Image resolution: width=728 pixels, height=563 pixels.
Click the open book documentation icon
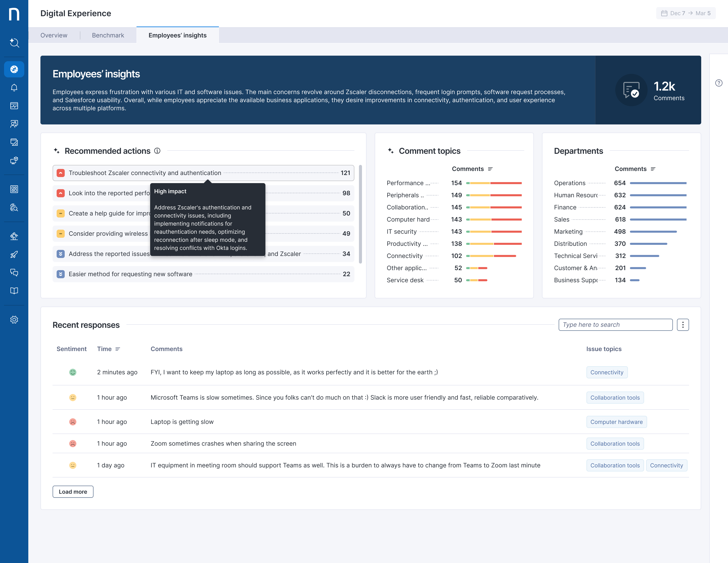coord(14,291)
